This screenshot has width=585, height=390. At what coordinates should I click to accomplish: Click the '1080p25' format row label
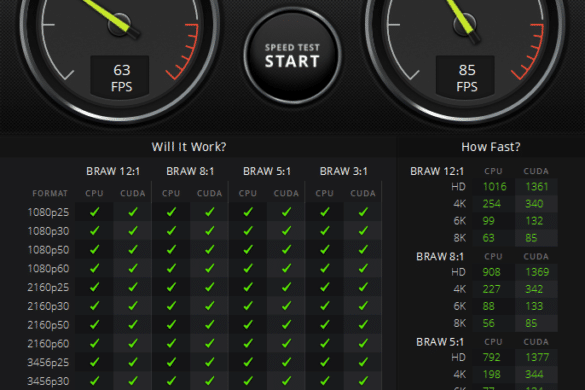(49, 212)
